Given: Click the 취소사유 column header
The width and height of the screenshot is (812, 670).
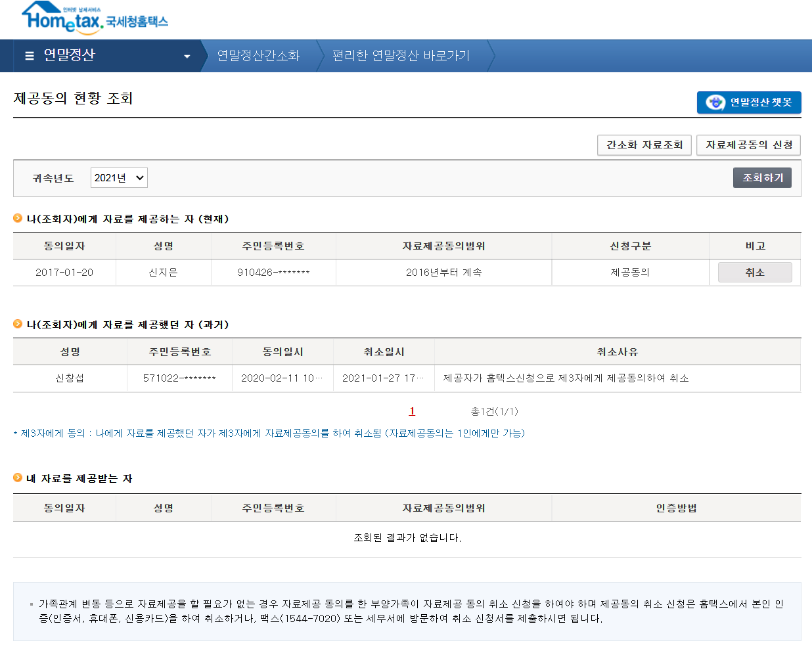Looking at the screenshot, I should point(617,352).
